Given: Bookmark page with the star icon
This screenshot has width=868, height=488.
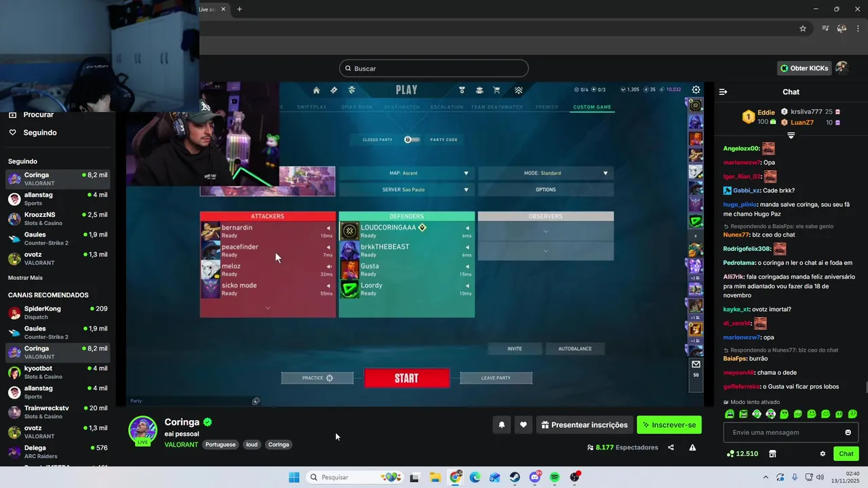Looking at the screenshot, I should point(803,28).
